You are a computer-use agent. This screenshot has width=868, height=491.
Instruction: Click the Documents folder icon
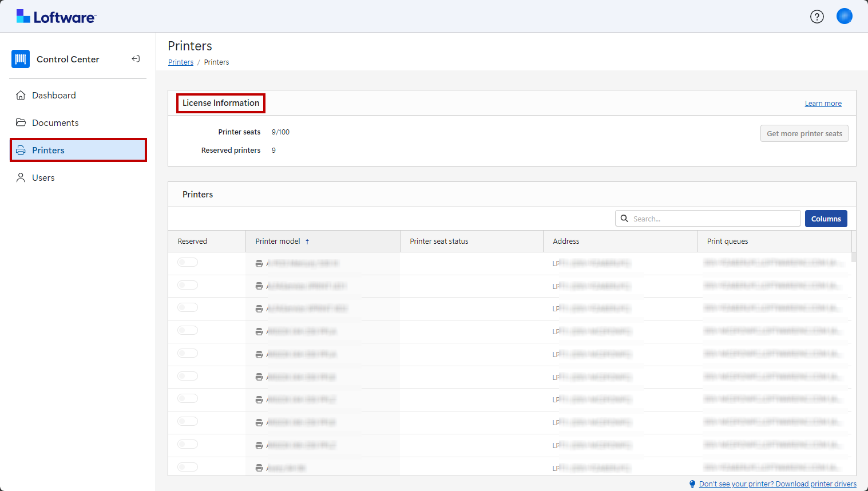point(21,122)
